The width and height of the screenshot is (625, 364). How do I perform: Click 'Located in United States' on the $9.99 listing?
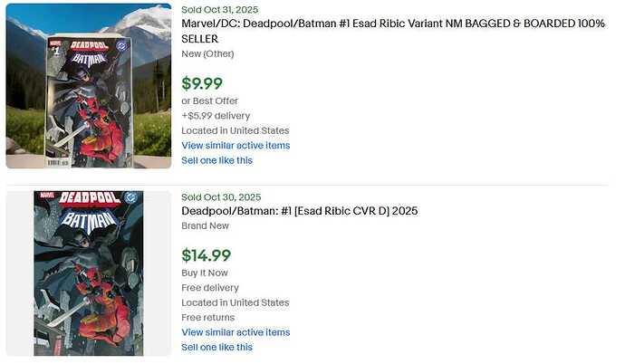click(x=235, y=130)
